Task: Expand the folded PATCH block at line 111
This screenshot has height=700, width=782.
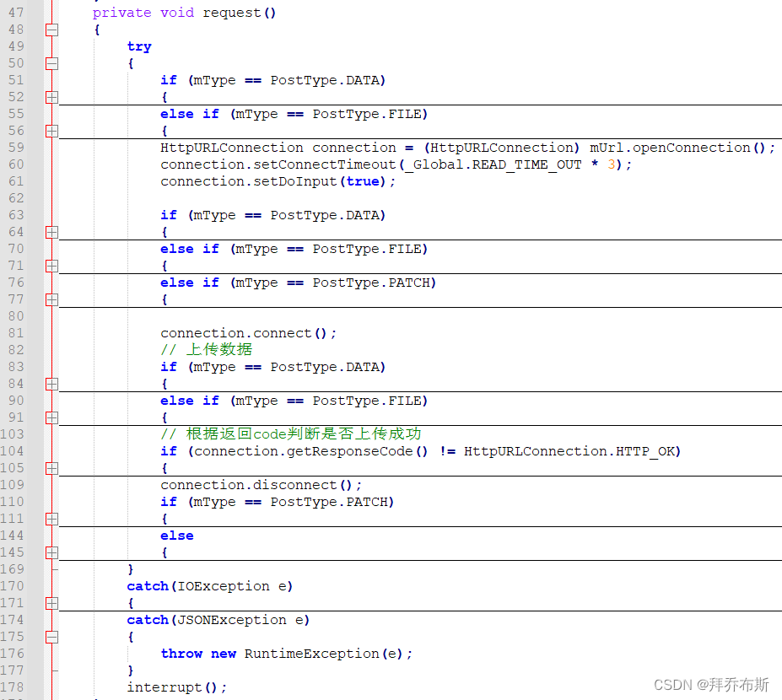Action: click(x=51, y=519)
